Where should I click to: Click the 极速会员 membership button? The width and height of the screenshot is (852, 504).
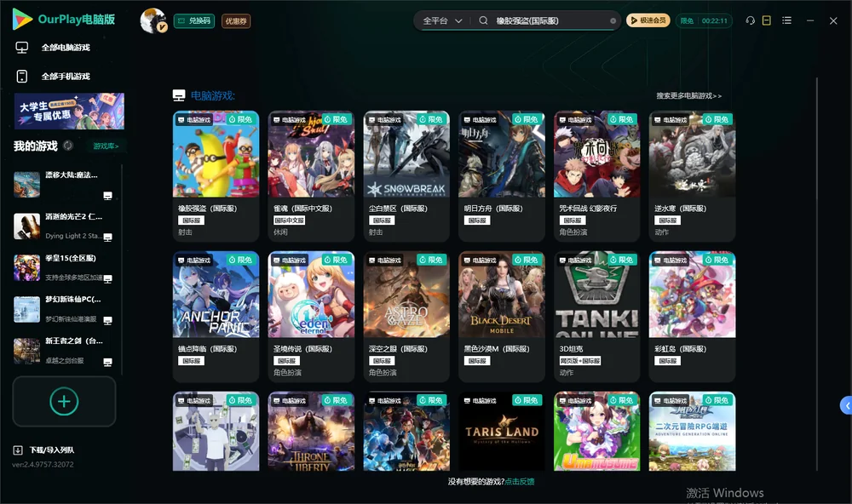click(x=648, y=20)
